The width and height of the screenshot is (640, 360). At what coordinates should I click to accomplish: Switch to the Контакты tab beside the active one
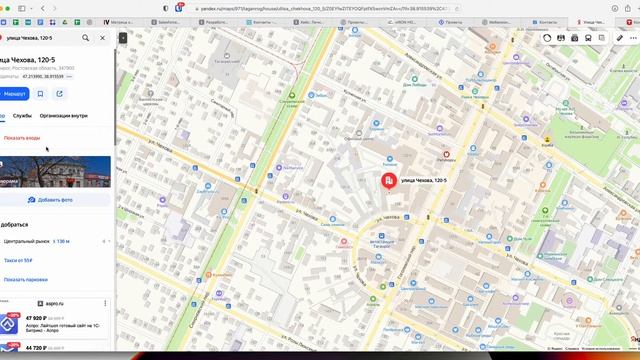(x=545, y=22)
